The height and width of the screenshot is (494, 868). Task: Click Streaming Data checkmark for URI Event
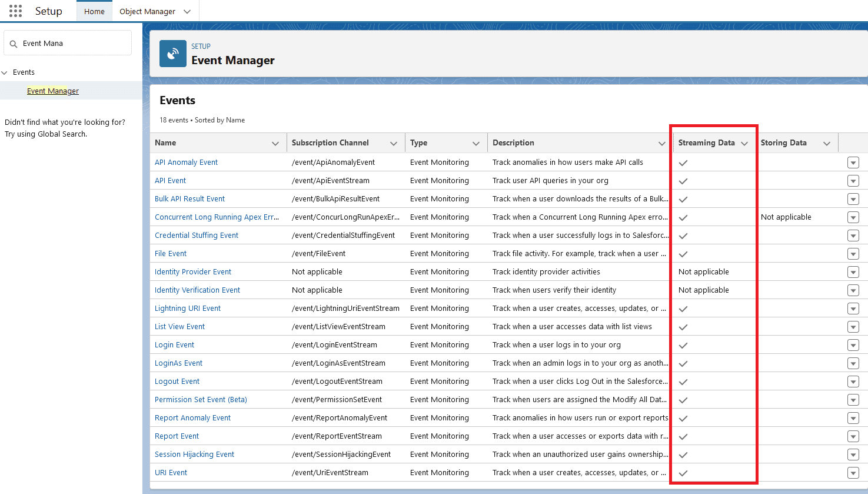click(x=683, y=473)
